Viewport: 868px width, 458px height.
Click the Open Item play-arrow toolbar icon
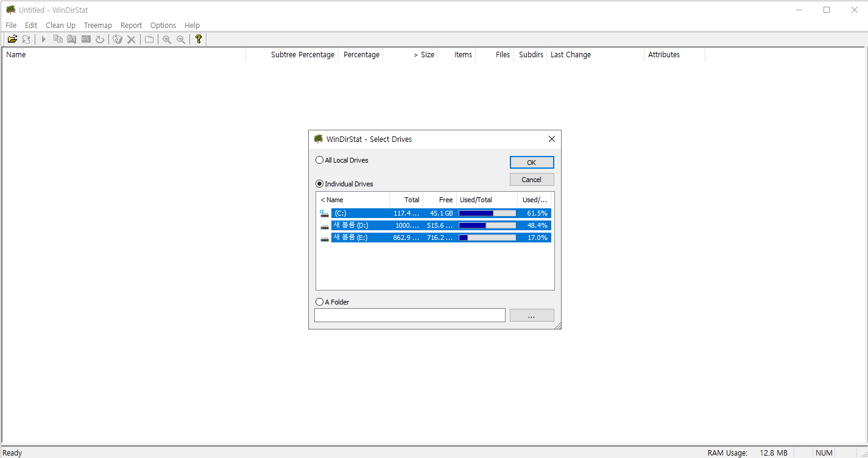point(44,39)
